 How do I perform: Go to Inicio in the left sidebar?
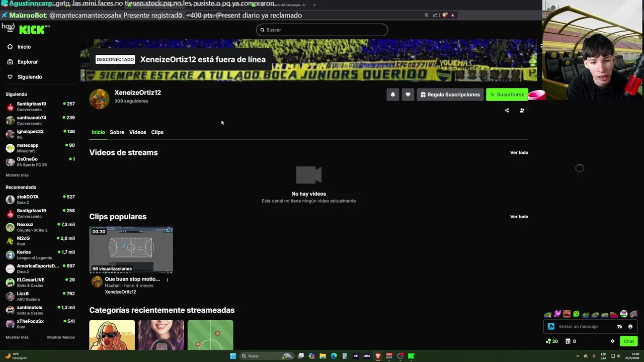tap(19, 47)
